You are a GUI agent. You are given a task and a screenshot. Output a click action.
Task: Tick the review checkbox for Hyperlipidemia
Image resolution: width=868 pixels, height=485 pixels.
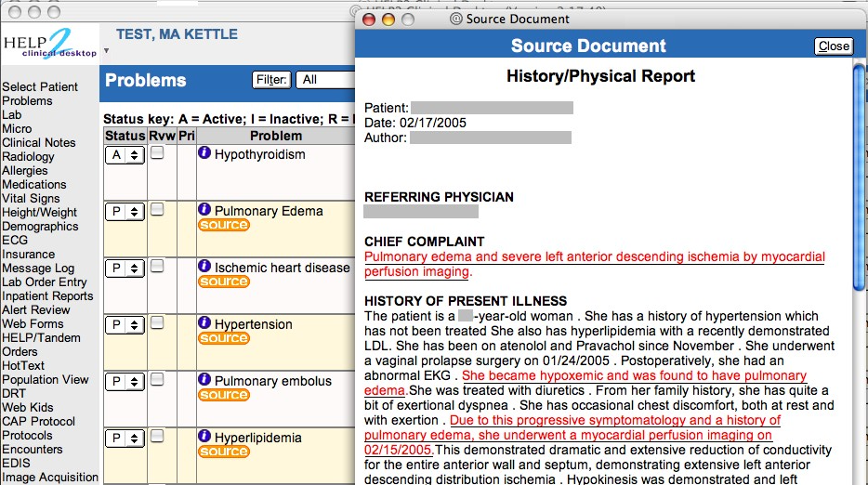(x=157, y=437)
